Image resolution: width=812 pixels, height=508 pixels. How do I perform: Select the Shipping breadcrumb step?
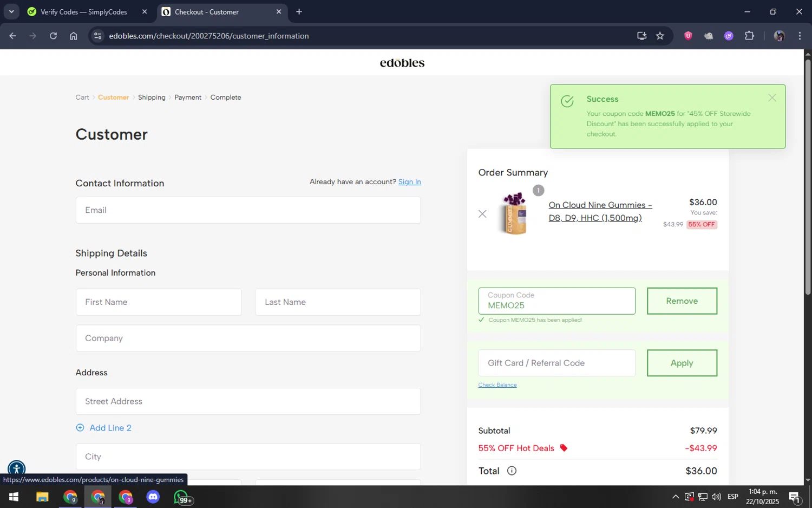click(x=152, y=97)
